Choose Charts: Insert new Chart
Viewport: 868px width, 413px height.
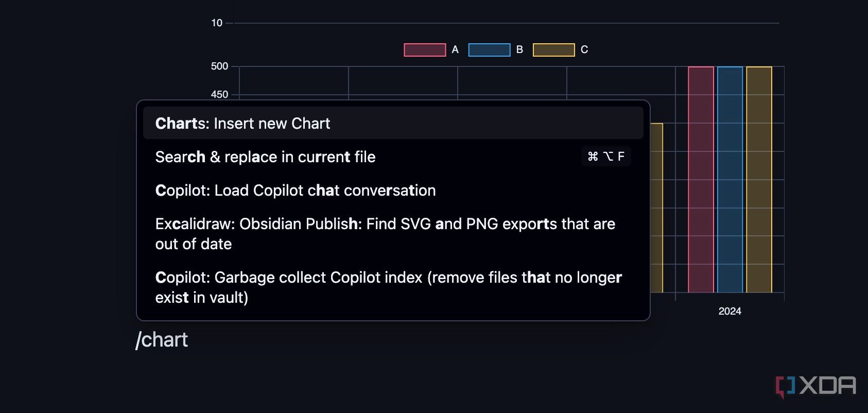point(242,124)
